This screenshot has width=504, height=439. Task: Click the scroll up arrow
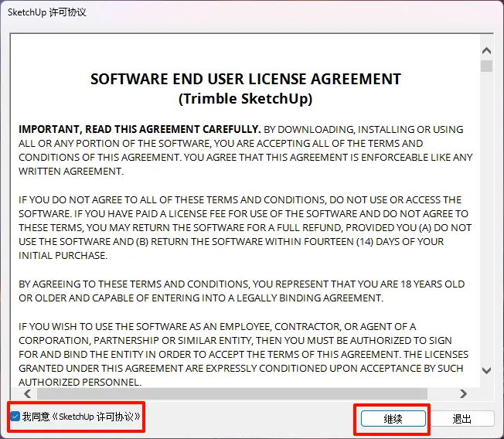pyautogui.click(x=487, y=50)
